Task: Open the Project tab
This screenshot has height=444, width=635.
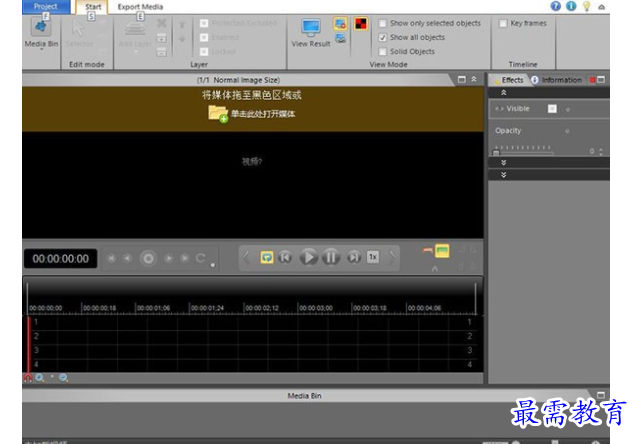Action: point(46,6)
